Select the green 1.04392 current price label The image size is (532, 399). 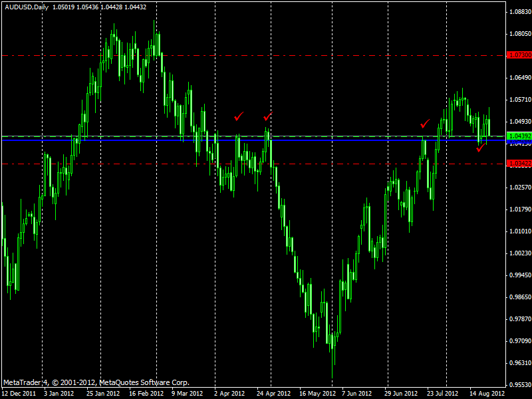[x=518, y=136]
